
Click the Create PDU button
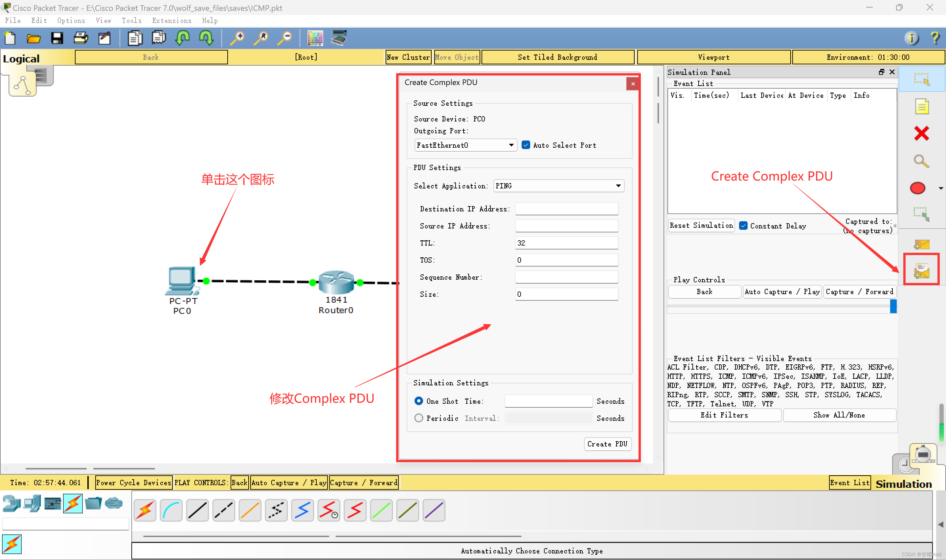pyautogui.click(x=607, y=444)
